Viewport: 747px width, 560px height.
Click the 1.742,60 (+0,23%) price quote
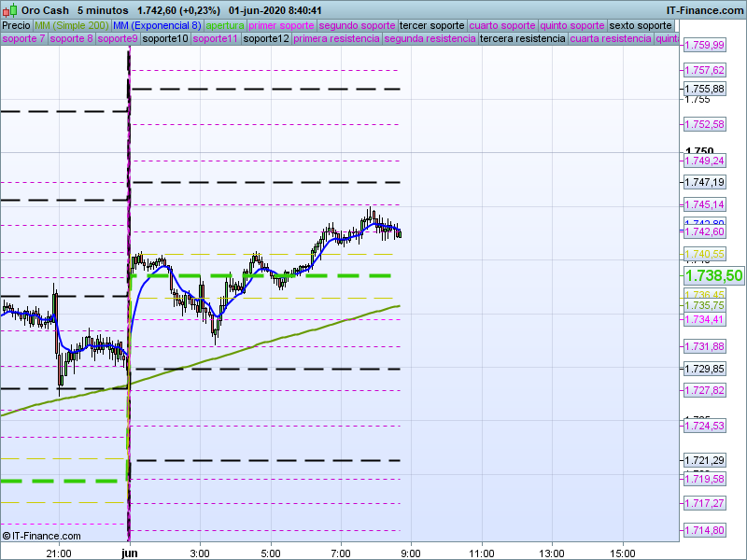point(178,10)
